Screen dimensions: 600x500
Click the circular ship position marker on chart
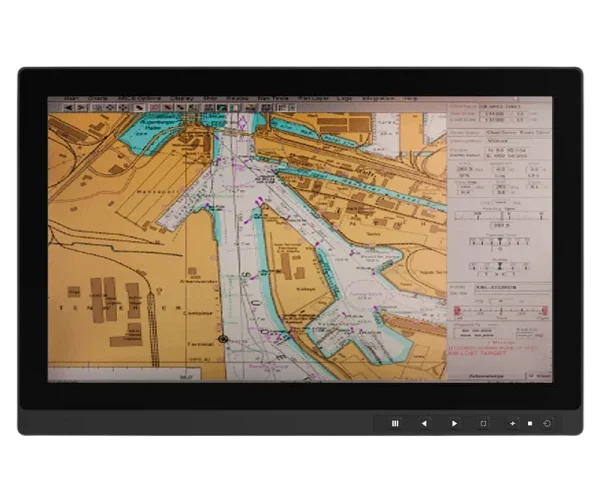pyautogui.click(x=223, y=340)
